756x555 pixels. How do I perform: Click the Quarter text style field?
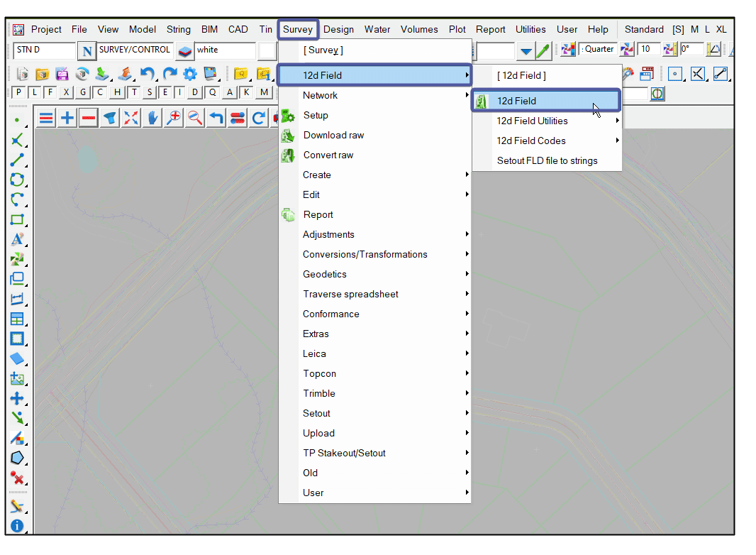(x=597, y=49)
